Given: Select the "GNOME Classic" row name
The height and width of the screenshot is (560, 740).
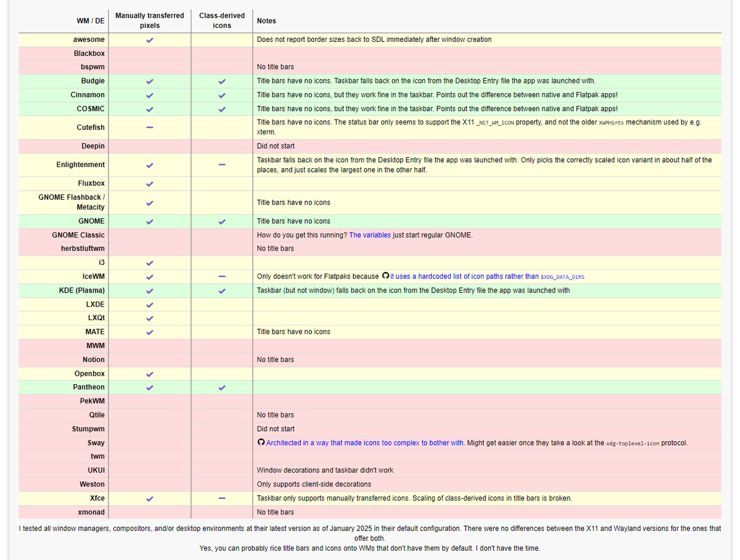Looking at the screenshot, I should coord(78,235).
